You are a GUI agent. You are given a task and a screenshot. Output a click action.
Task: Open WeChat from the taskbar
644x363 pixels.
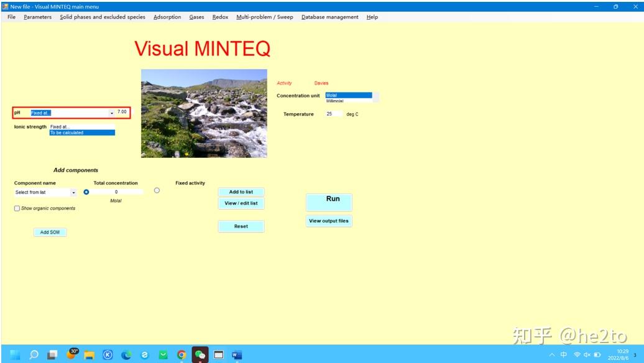[x=201, y=355]
